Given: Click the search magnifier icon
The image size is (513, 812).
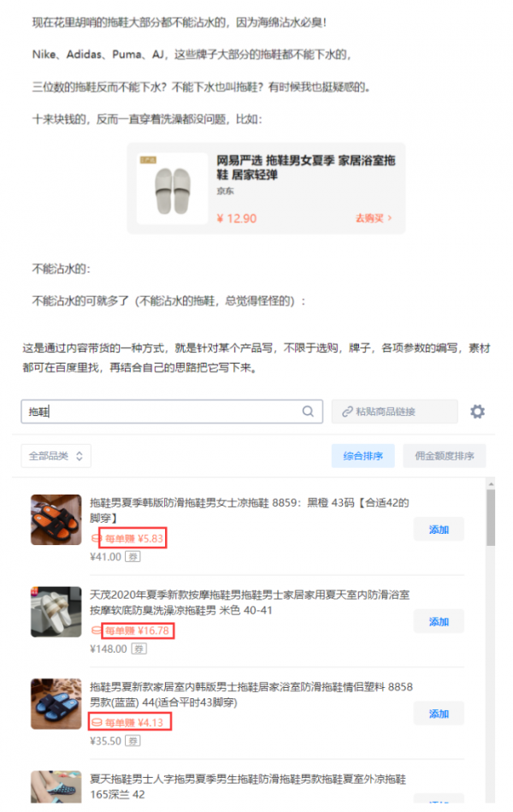Looking at the screenshot, I should click(x=308, y=412).
